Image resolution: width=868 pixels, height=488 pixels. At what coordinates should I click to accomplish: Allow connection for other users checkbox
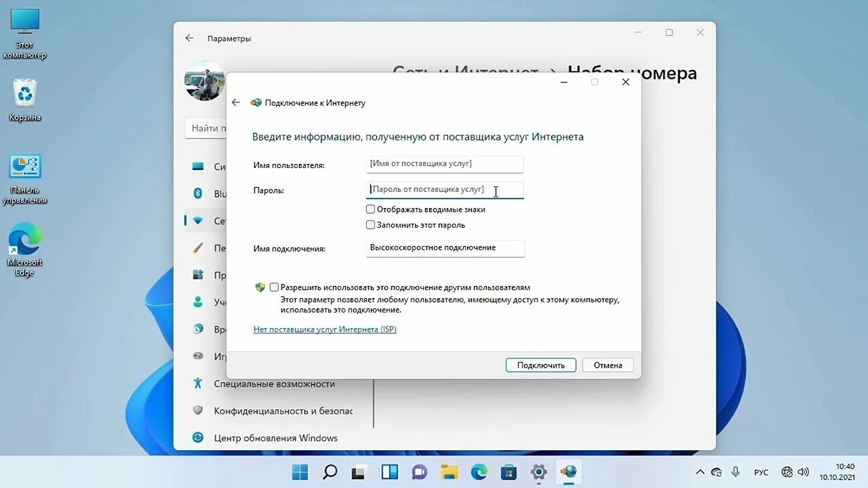(274, 287)
